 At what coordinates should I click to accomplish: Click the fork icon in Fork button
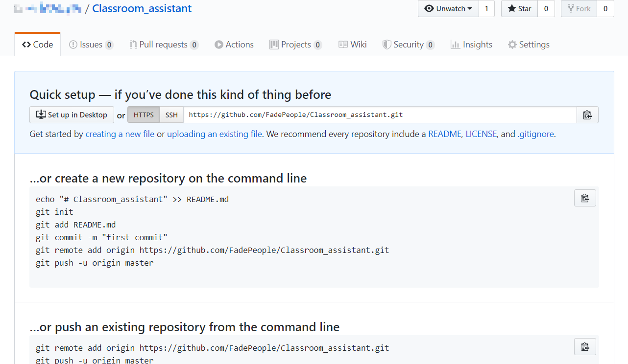(x=571, y=9)
